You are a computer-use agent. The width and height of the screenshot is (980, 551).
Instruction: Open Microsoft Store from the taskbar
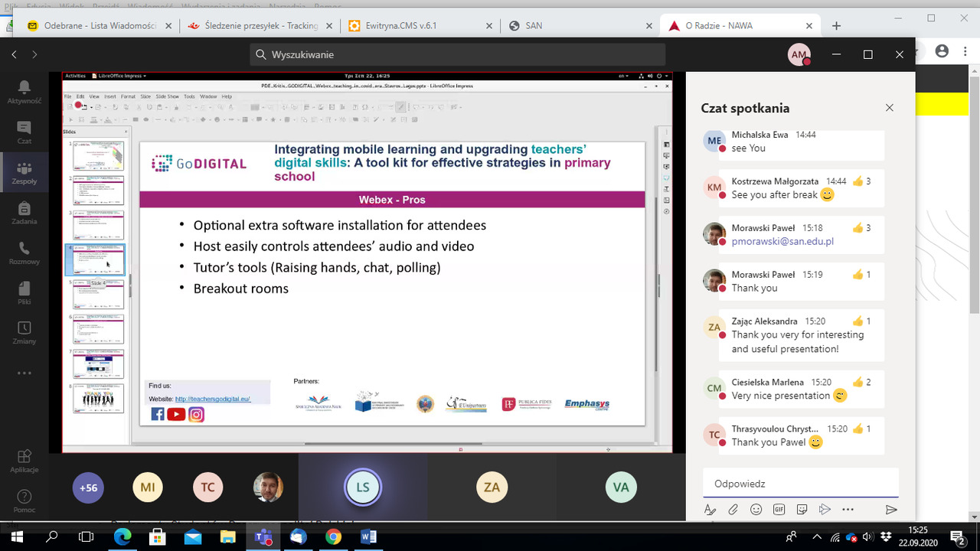(158, 537)
